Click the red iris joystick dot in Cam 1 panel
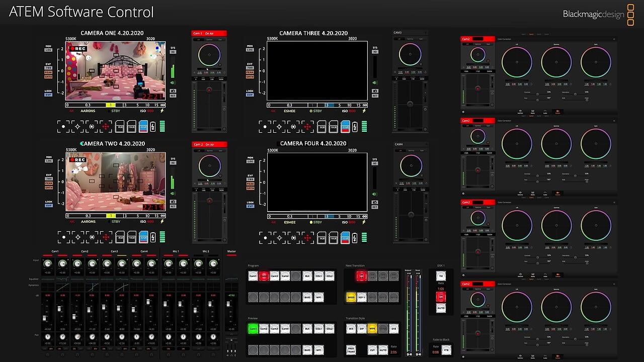Screen dimensions: 644x362 point(209,90)
